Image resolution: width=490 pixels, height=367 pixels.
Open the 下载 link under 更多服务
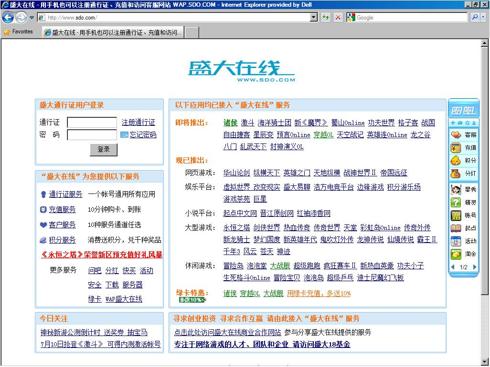pyautogui.click(x=112, y=285)
